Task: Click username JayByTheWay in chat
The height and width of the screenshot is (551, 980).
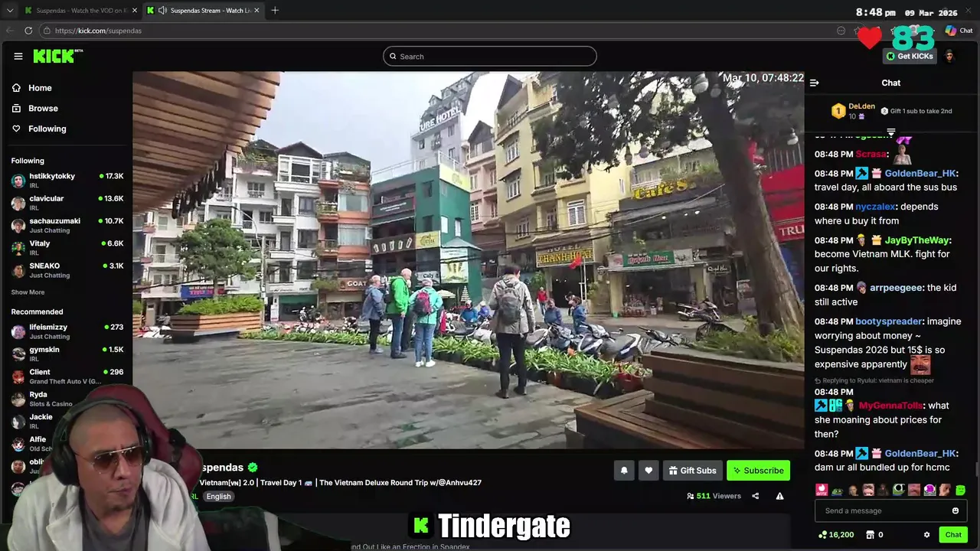Action: coord(916,240)
